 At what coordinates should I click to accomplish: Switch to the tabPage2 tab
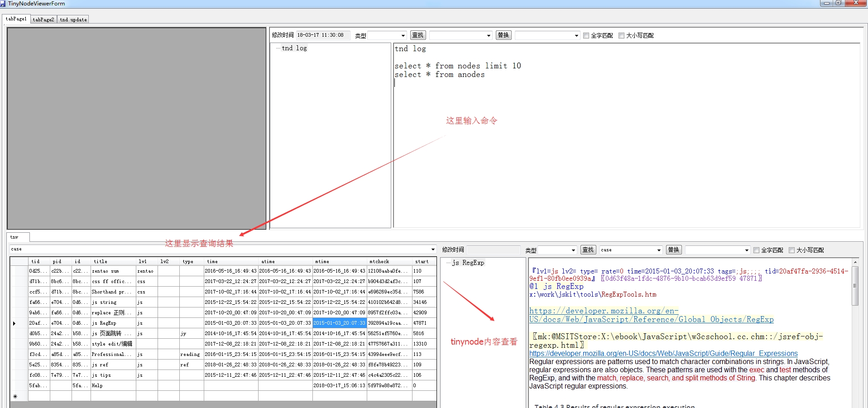pyautogui.click(x=43, y=19)
